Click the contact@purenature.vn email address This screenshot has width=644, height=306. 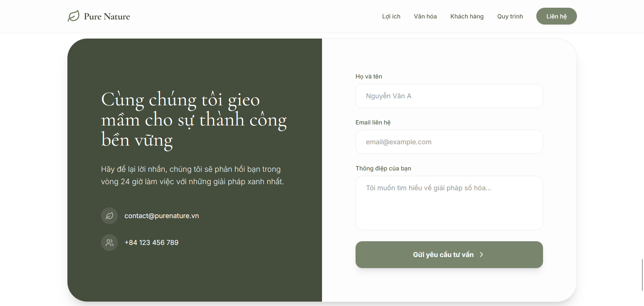162,216
